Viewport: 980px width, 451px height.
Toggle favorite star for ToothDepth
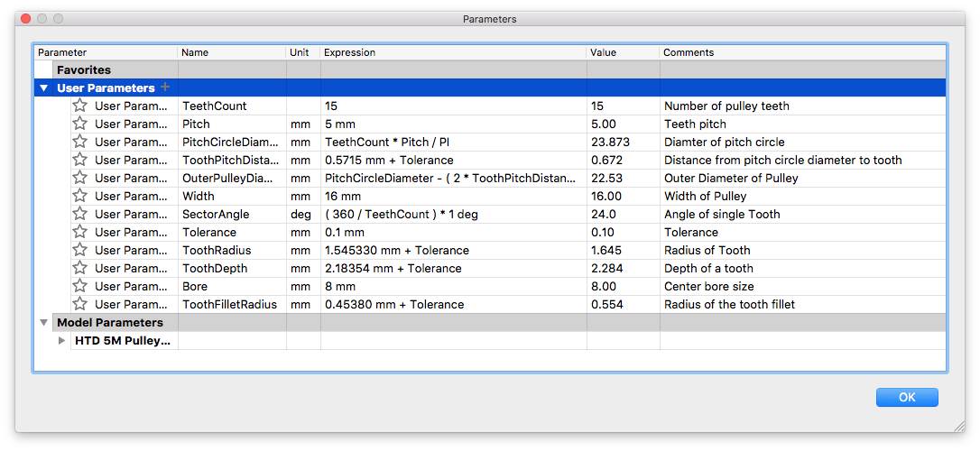point(80,268)
